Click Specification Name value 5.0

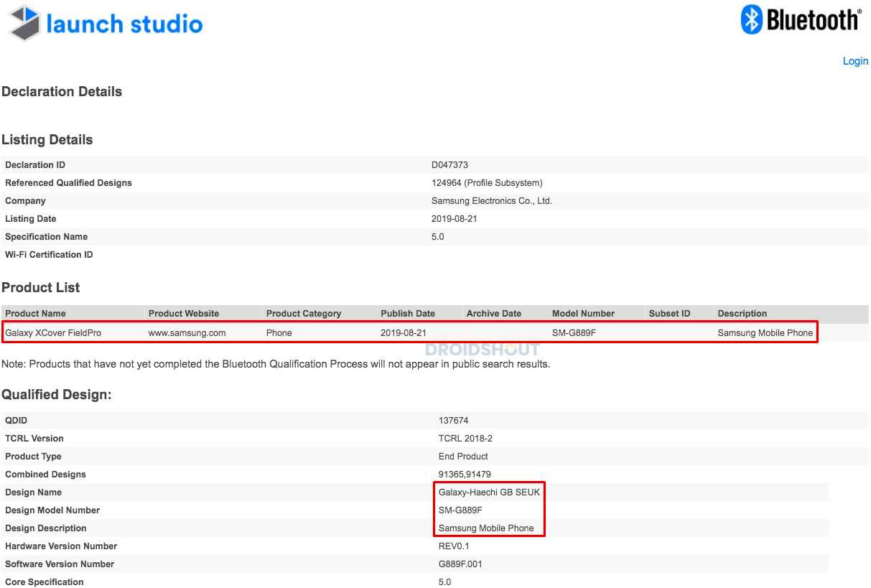[x=437, y=237]
